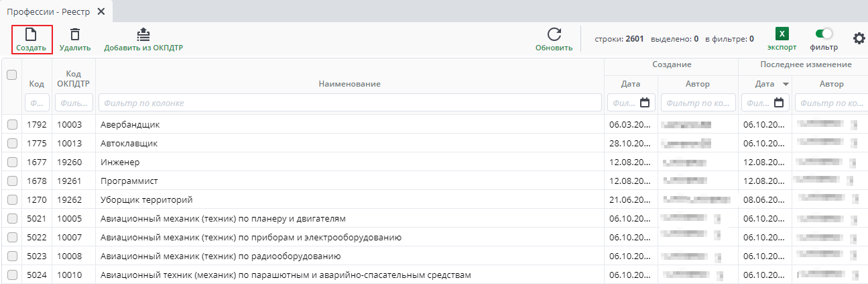Click the Создать new document icon
The image size is (868, 284).
[x=31, y=34]
